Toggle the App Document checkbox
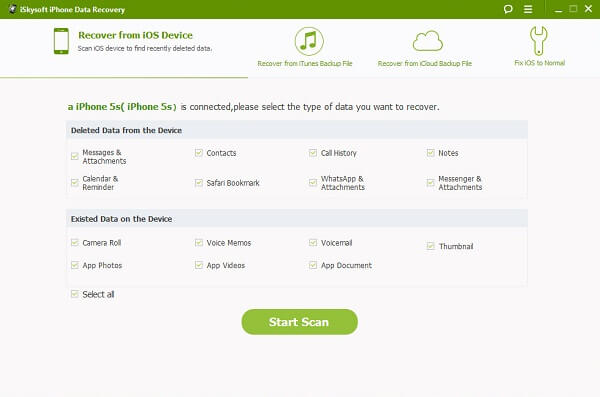 (x=313, y=265)
